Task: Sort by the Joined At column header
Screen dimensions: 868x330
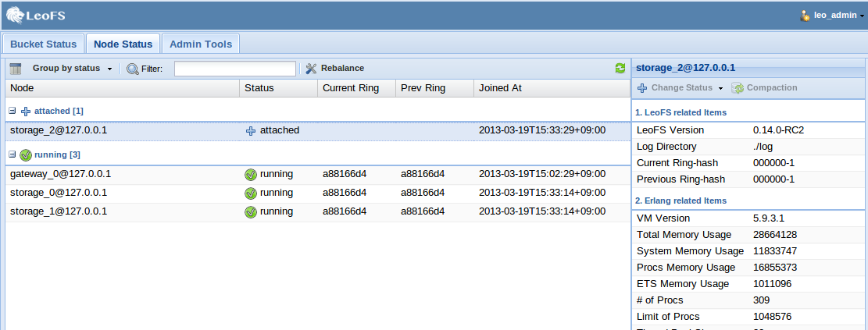Action: coord(552,88)
